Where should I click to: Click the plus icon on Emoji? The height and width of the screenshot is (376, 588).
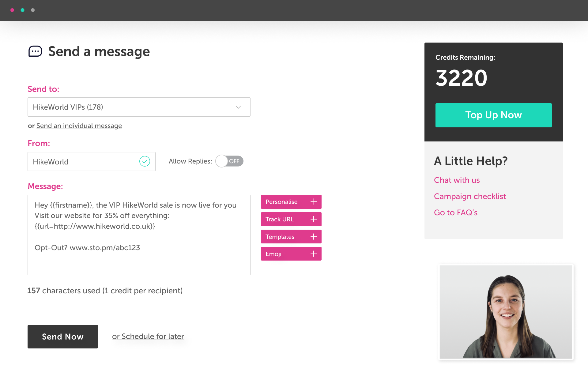(x=313, y=254)
